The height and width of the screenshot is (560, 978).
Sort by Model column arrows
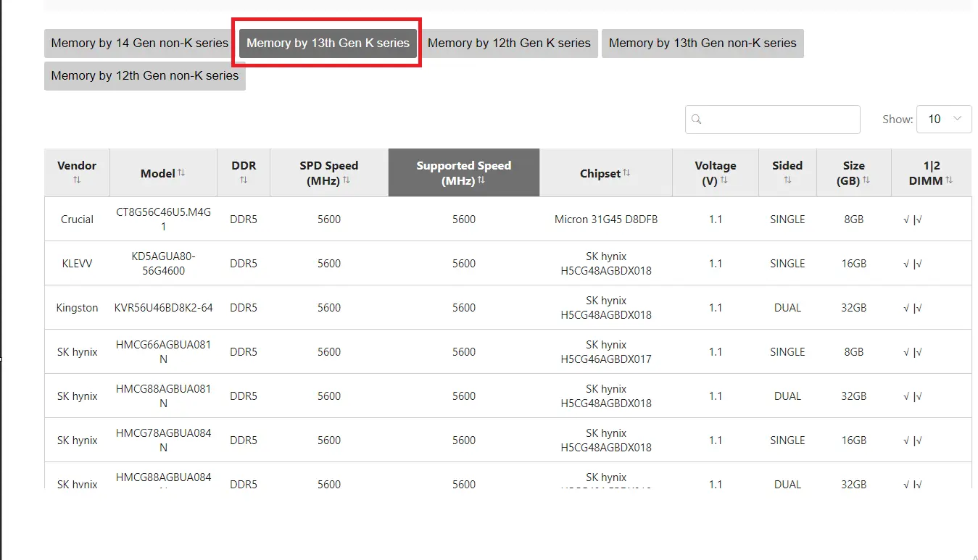[181, 172]
